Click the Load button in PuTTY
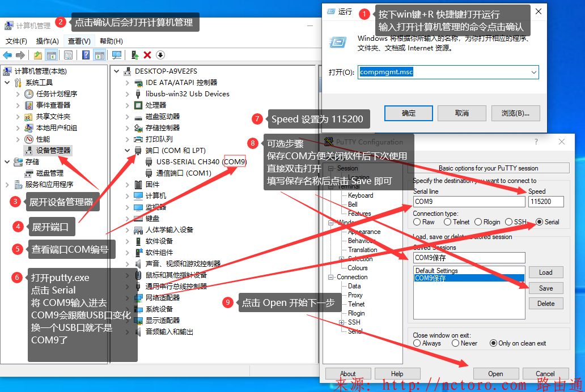 546,272
